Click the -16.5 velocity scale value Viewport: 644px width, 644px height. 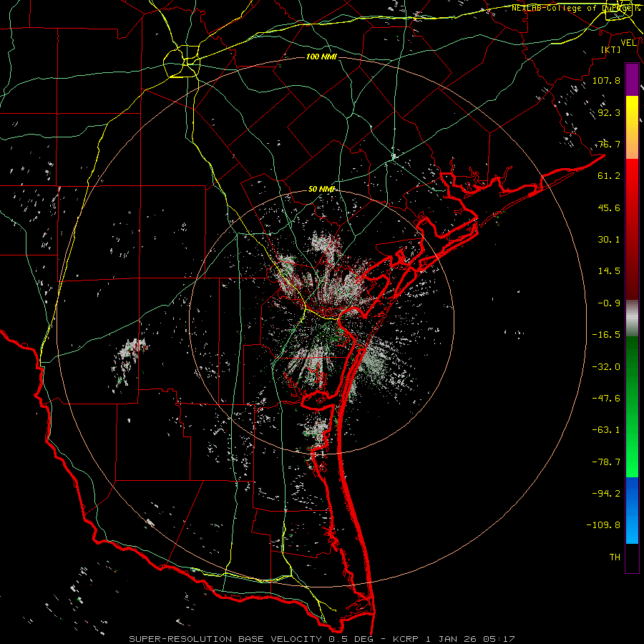click(x=606, y=335)
